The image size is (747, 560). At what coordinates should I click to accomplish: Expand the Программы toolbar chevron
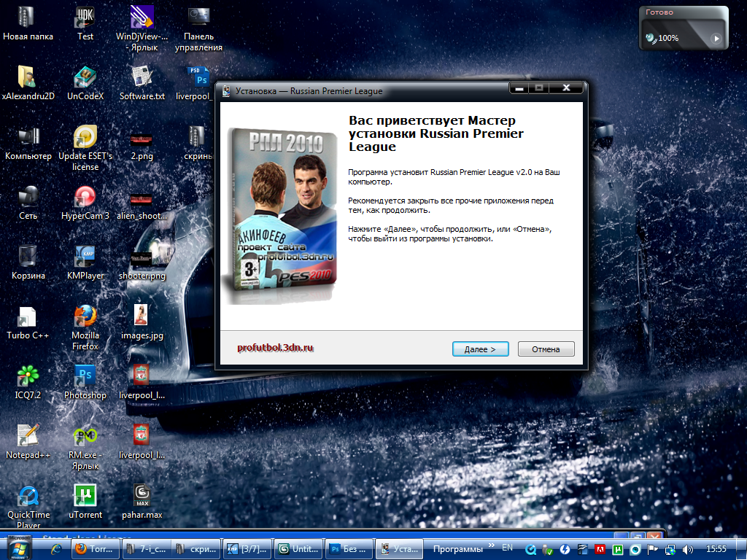[x=491, y=545]
